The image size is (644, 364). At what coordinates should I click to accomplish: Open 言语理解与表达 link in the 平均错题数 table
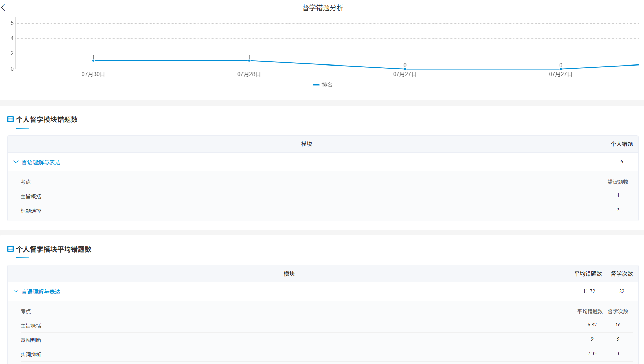(x=41, y=292)
